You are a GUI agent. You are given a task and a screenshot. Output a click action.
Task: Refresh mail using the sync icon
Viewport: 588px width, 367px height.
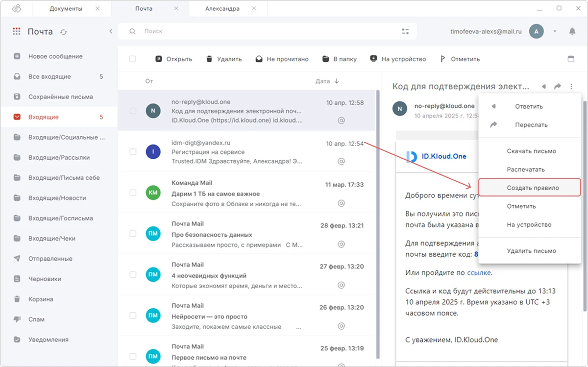tap(63, 32)
